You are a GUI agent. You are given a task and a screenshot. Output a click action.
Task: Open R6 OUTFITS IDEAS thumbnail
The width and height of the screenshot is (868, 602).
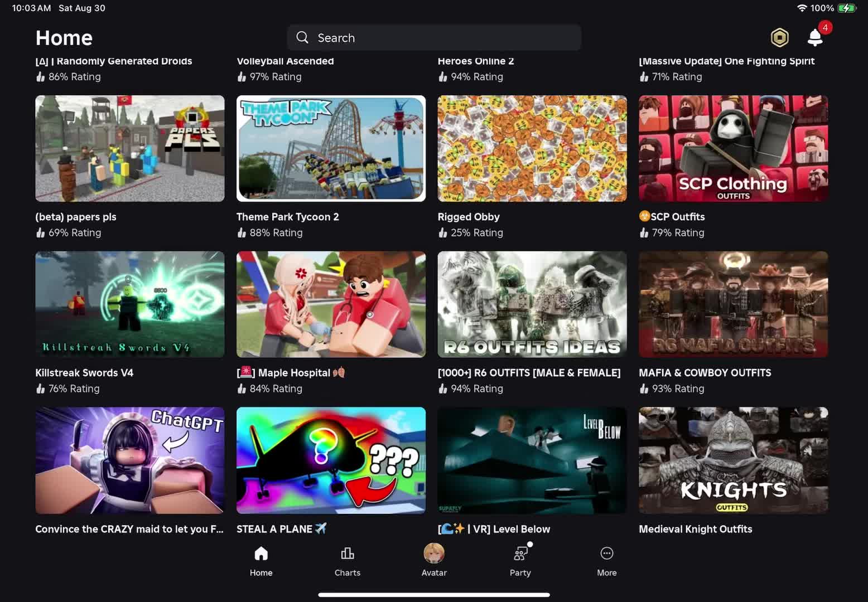point(532,304)
